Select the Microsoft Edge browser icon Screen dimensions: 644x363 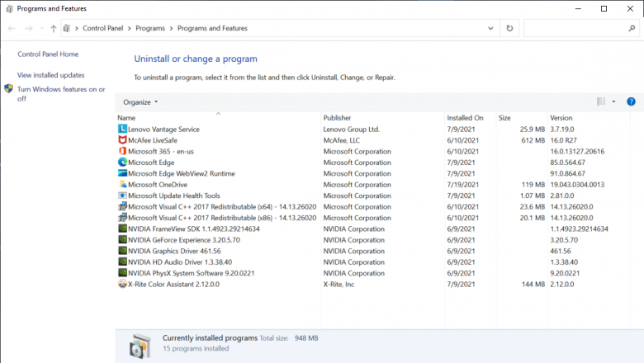pos(122,163)
